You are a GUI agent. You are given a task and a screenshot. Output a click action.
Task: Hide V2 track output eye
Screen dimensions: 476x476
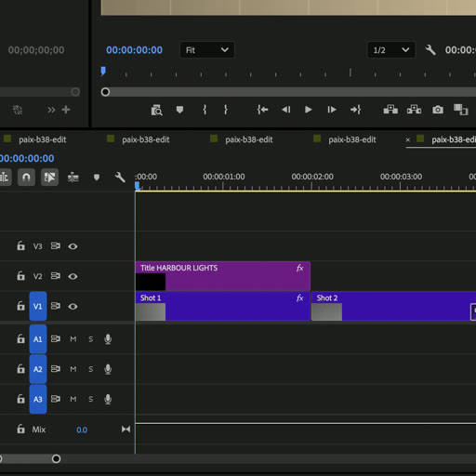[x=73, y=276]
